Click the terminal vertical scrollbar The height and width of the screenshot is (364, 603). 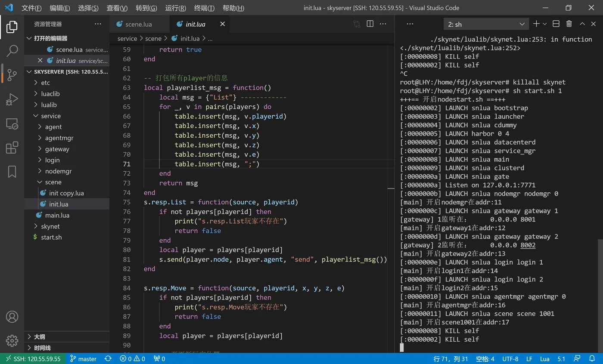pyautogui.click(x=600, y=297)
